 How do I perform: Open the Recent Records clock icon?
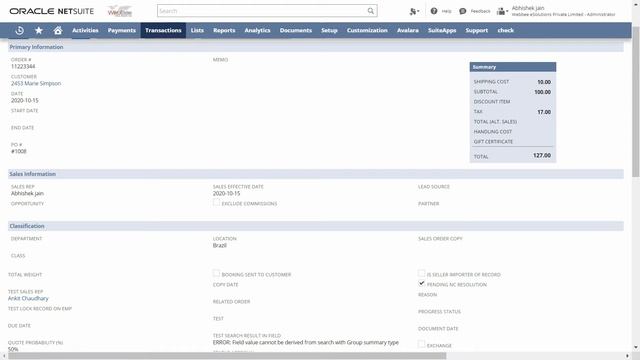[19, 30]
